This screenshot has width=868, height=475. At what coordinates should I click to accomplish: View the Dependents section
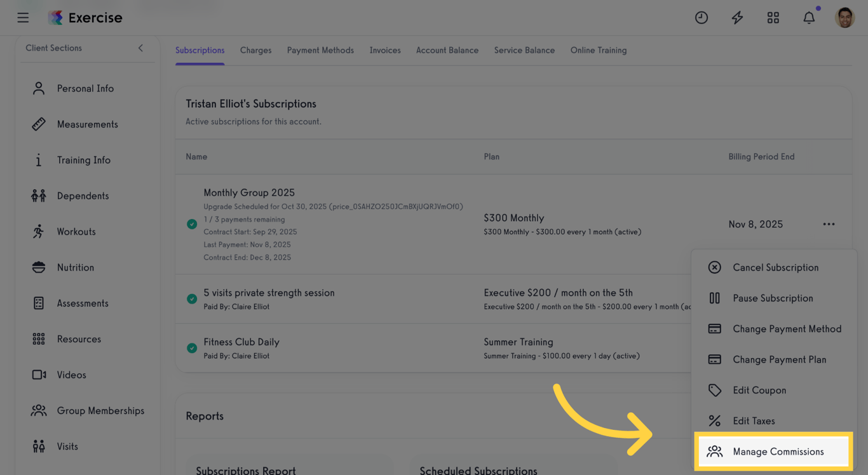click(83, 196)
